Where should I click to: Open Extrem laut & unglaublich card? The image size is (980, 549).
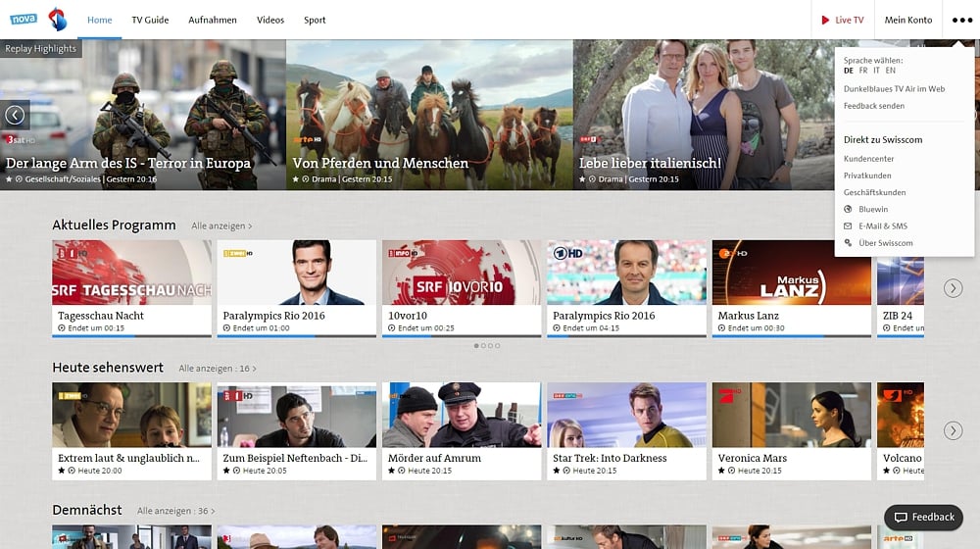click(132, 431)
